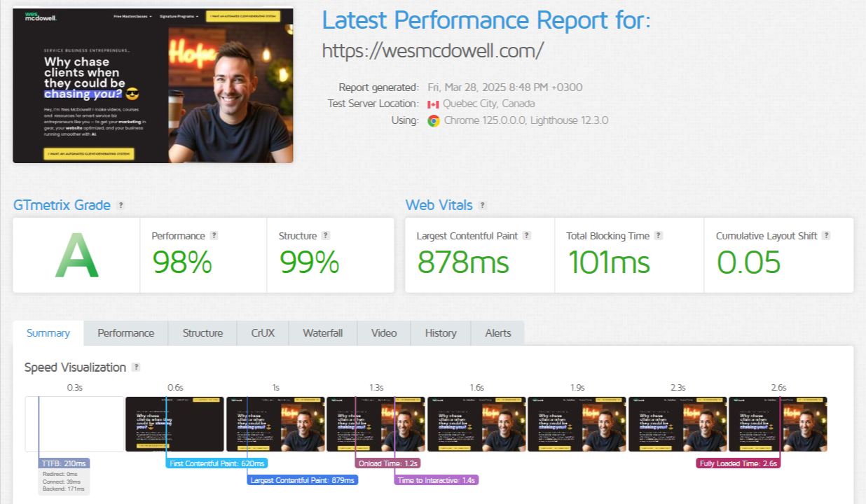Click the Speed Visualization heading

(x=75, y=367)
